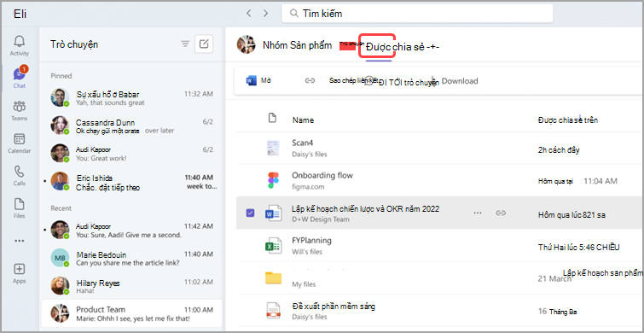Sort by Được chia sẻ trên column

coord(567,120)
